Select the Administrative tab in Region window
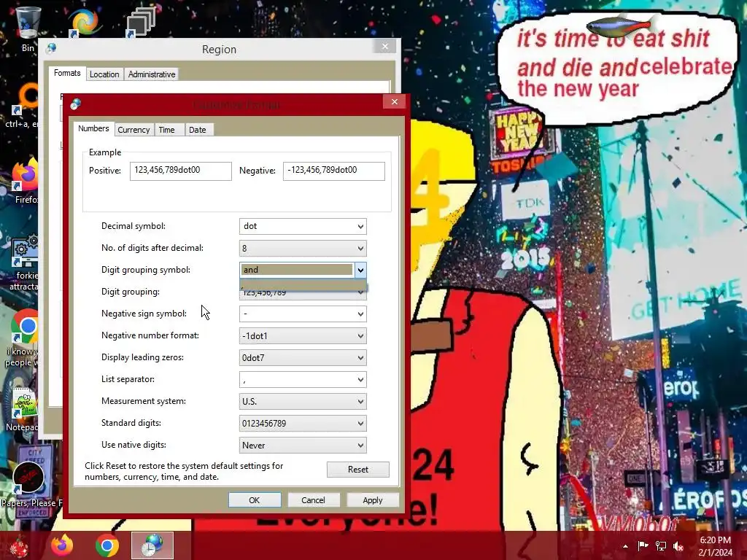 click(x=152, y=74)
